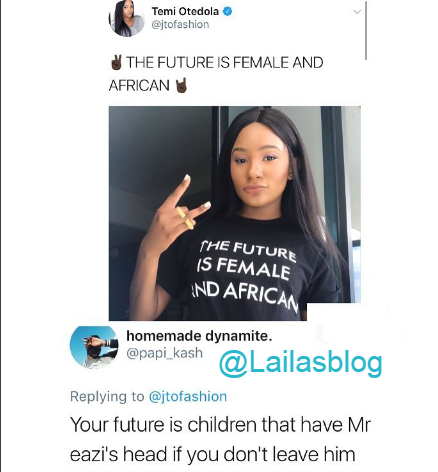Click tweet text THE FUTURE IS FEMALE AND

[x=225, y=63]
